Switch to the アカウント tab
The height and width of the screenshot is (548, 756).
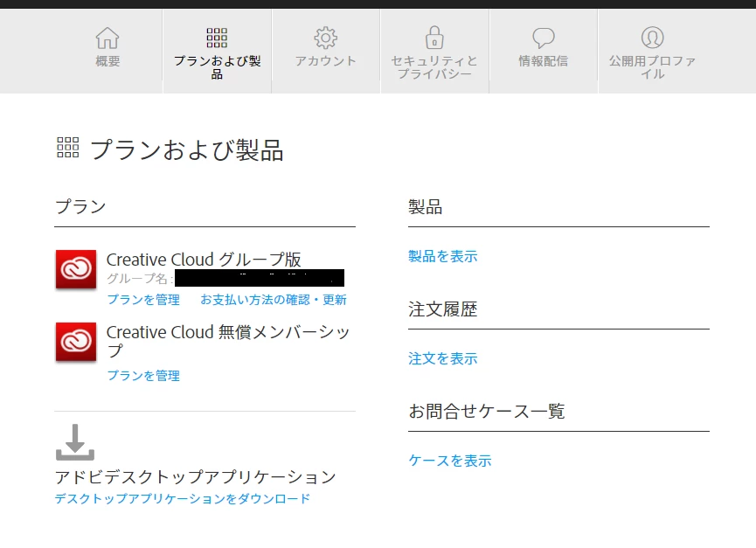pyautogui.click(x=325, y=51)
